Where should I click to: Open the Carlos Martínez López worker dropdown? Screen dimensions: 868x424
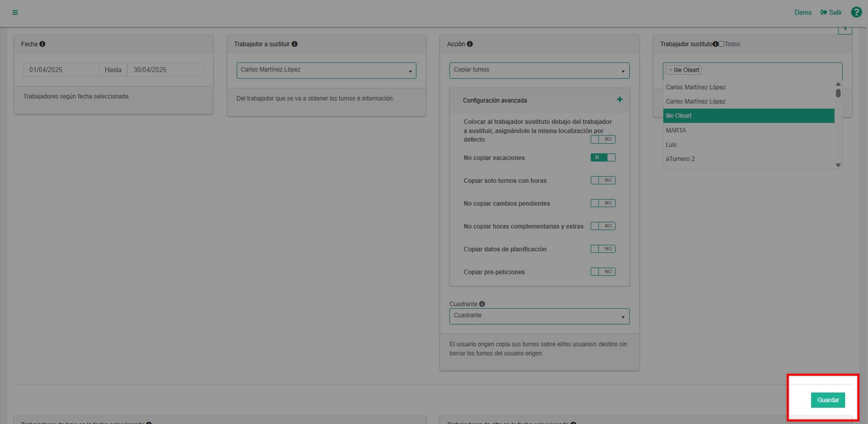coord(326,70)
